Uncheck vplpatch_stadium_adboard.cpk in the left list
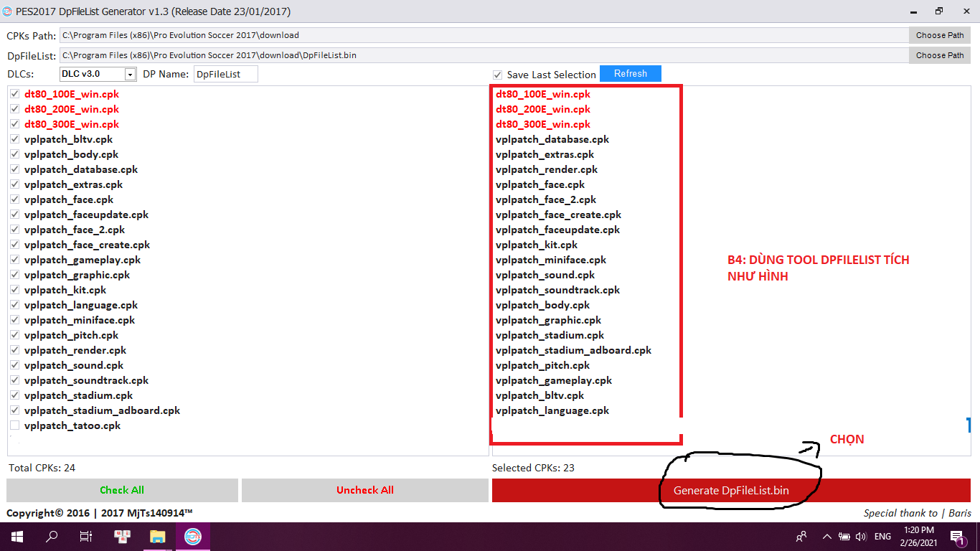Image resolution: width=980 pixels, height=551 pixels. [14, 410]
